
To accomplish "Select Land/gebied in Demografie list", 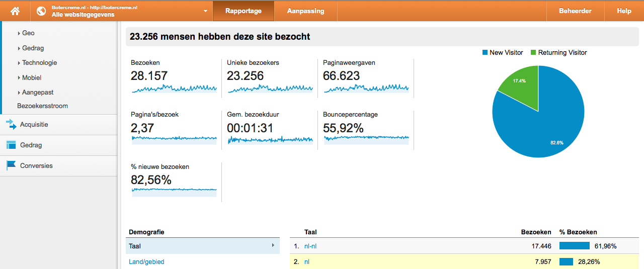I will [x=146, y=262].
